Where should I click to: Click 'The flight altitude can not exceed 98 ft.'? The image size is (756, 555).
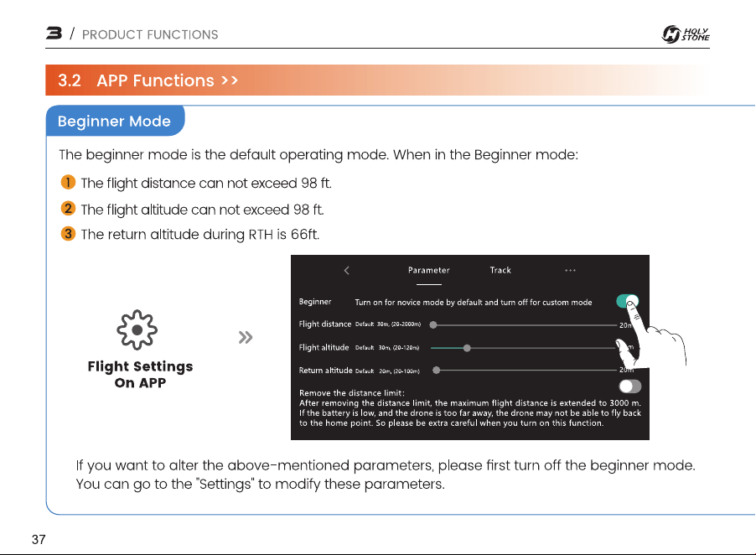tap(202, 210)
